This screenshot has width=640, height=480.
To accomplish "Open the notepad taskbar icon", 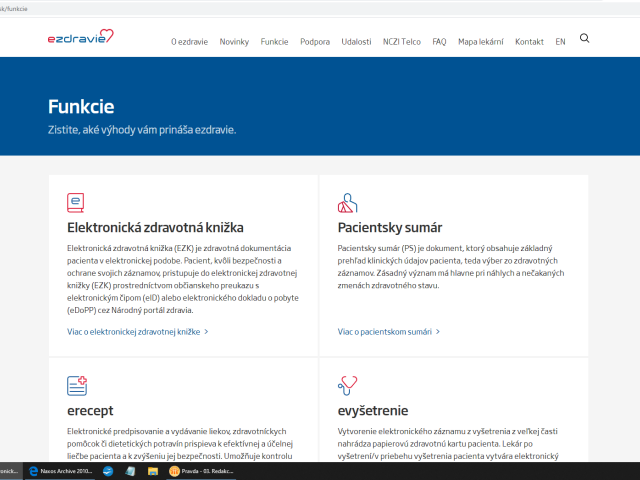I will click(130, 471).
